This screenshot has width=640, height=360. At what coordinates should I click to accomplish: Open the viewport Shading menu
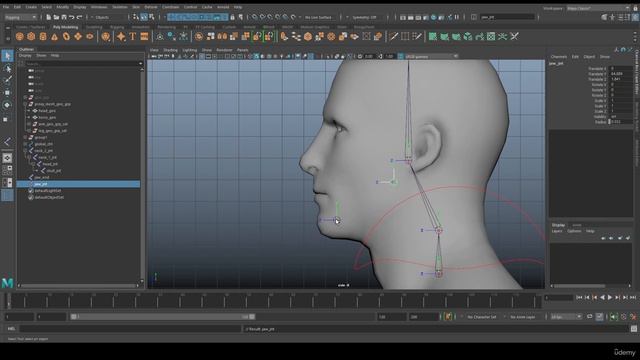click(x=170, y=50)
